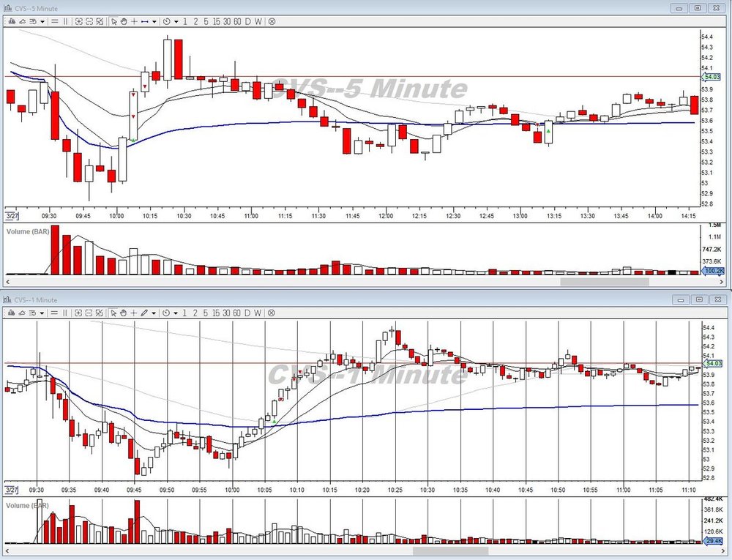Set 5 minute interval in 5 Minute window
The width and height of the screenshot is (732, 560).
(x=206, y=21)
